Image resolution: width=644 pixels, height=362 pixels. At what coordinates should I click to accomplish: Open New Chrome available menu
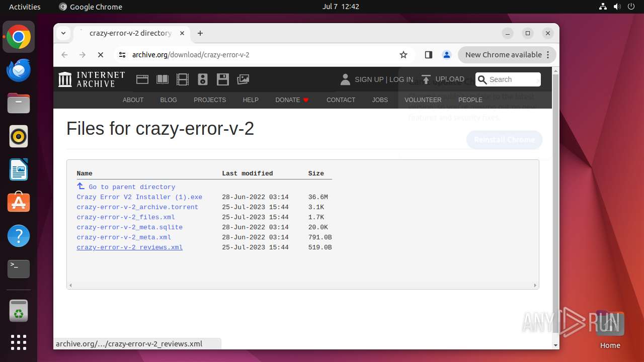point(507,55)
